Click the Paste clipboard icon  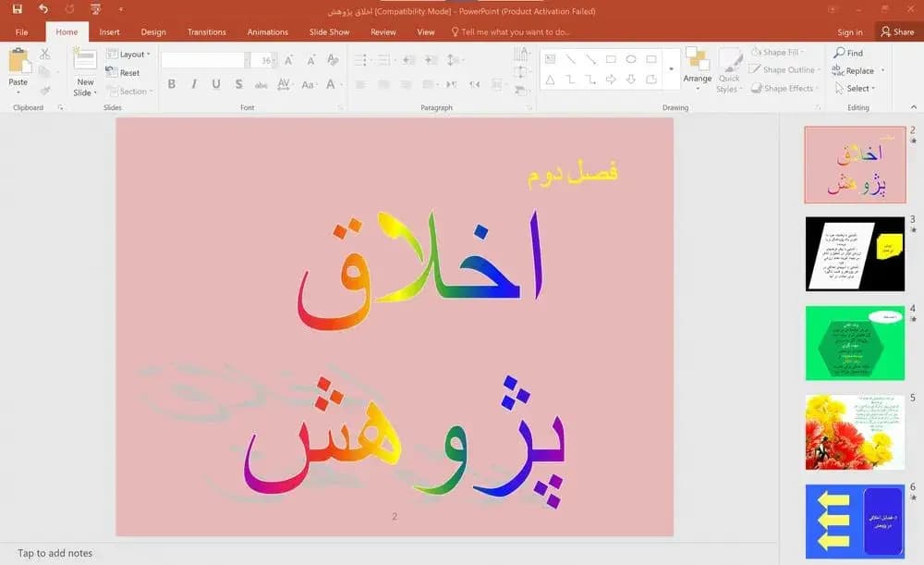pyautogui.click(x=18, y=61)
